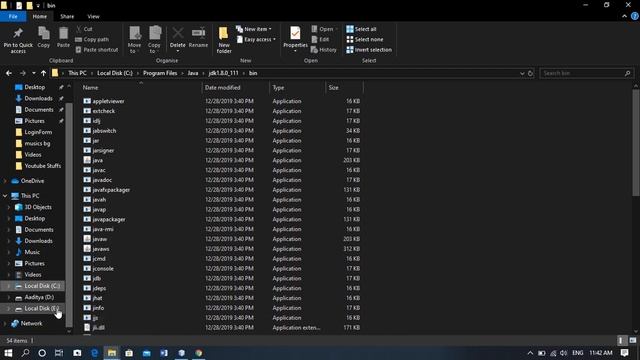Image resolution: width=640 pixels, height=360 pixels.
Task: Open the Easy access dropdown
Action: 256,40
